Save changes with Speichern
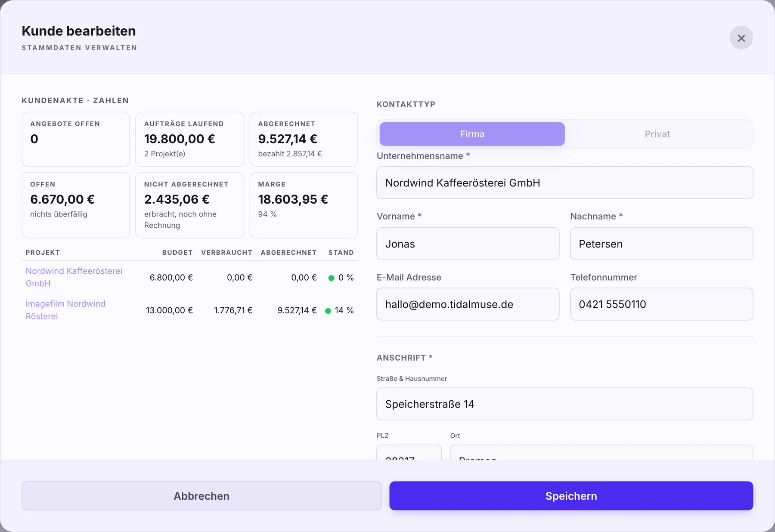The image size is (775, 532). [x=571, y=496]
